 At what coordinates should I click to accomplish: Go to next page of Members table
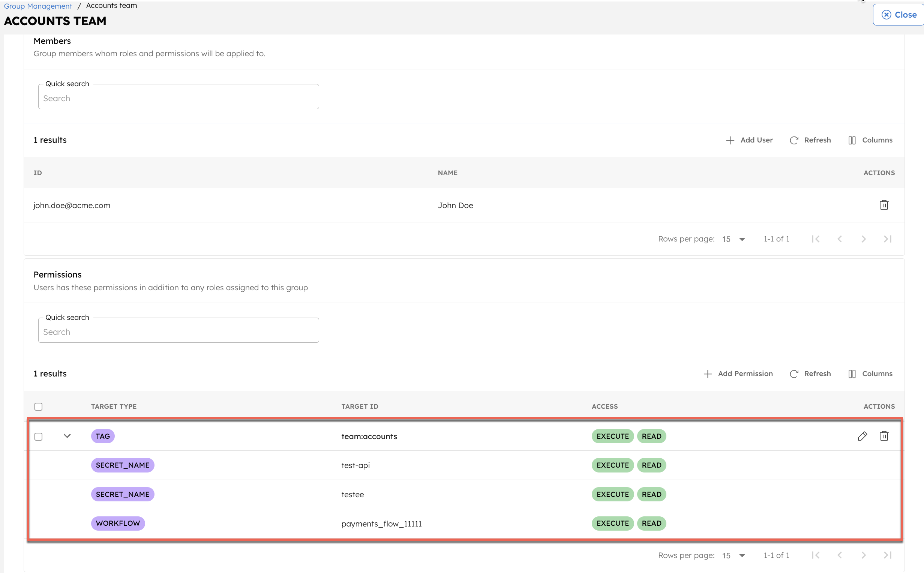click(x=863, y=239)
